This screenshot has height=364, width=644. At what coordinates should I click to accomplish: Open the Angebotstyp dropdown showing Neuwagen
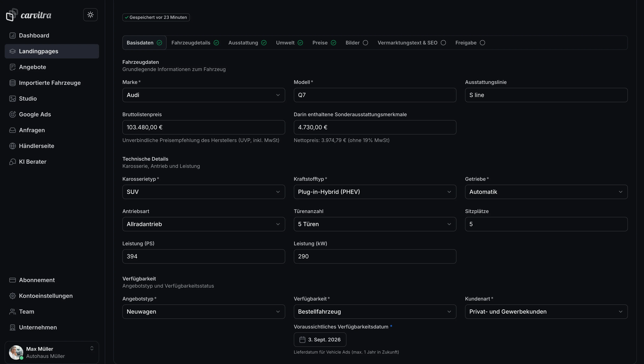coord(204,311)
